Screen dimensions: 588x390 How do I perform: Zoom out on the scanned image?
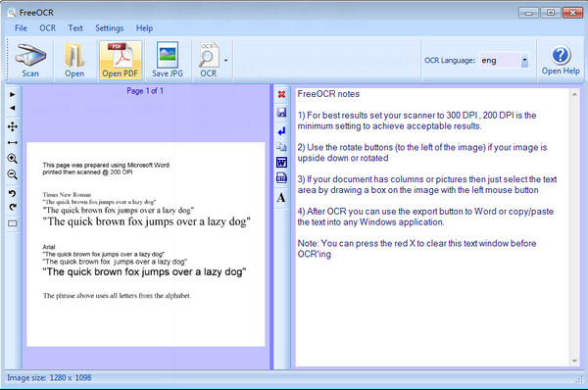point(13,174)
